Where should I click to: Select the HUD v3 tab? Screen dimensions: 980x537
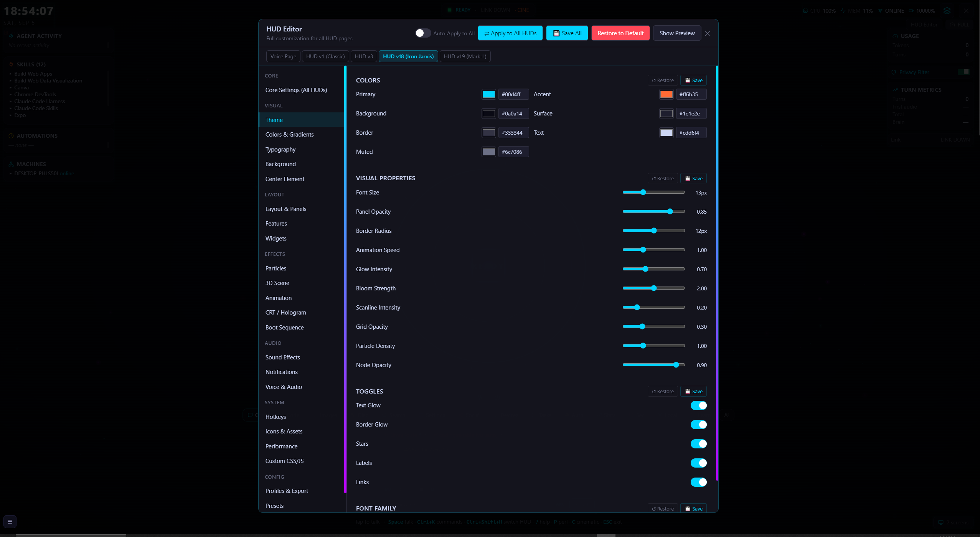pos(364,56)
